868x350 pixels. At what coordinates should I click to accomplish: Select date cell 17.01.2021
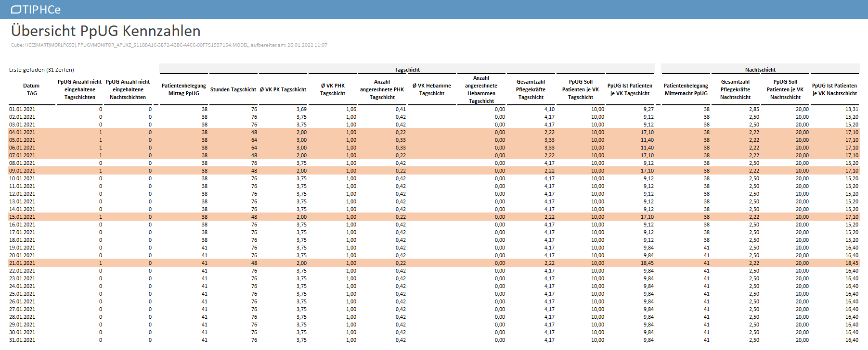tap(22, 232)
